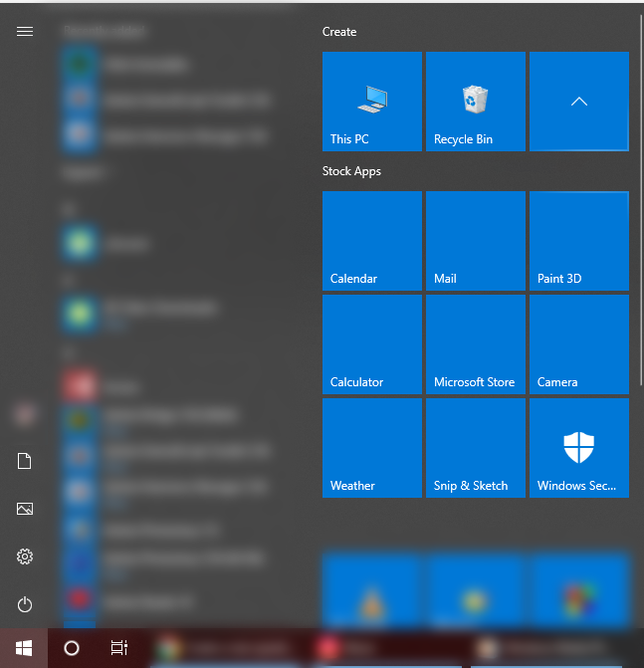Open the Recycle Bin tile
This screenshot has height=668, width=644.
coord(476,102)
